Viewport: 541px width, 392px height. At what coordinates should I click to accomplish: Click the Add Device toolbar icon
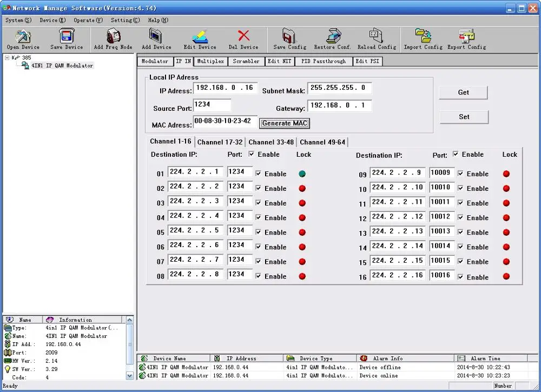pyautogui.click(x=156, y=37)
